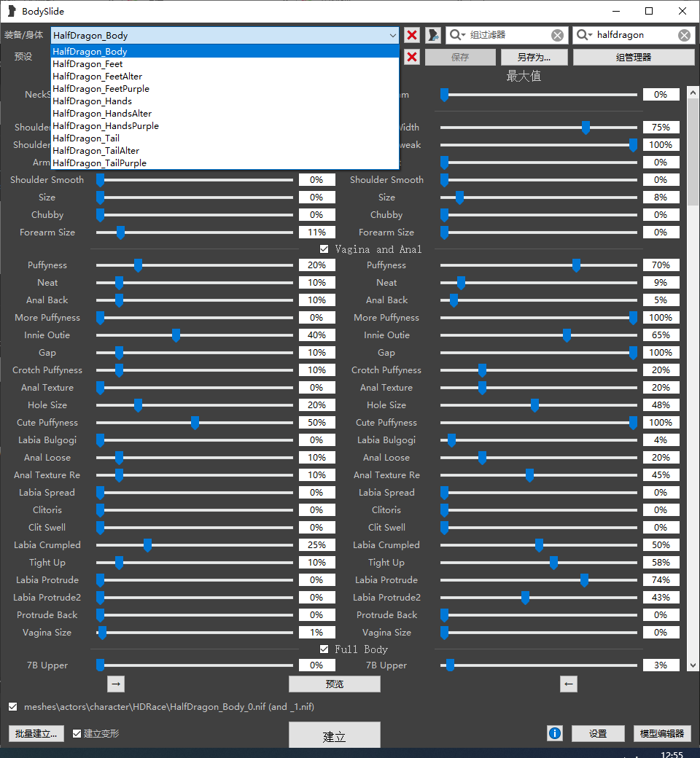Viewport: 700px width, 758px height.
Task: Clear the group filter search field
Action: [x=557, y=35]
